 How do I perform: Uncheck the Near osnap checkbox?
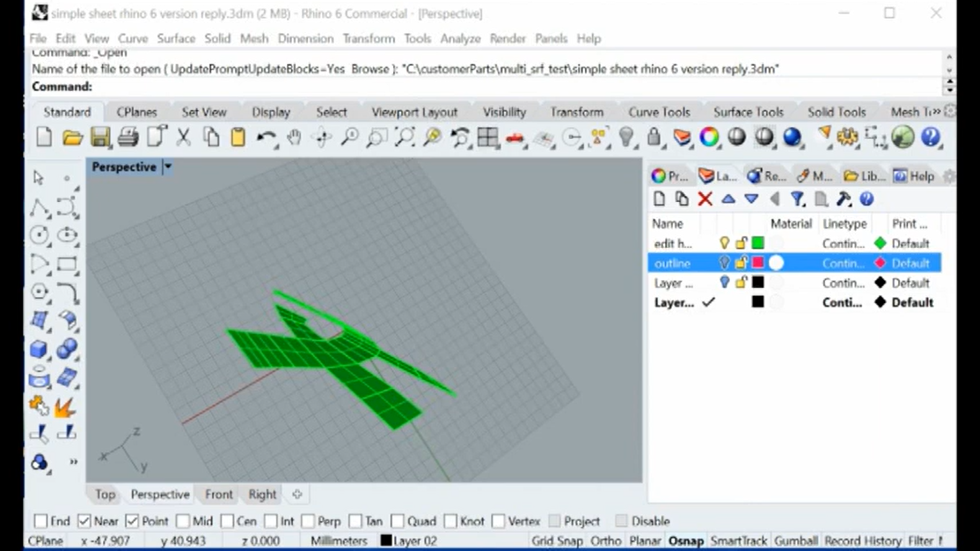84,521
